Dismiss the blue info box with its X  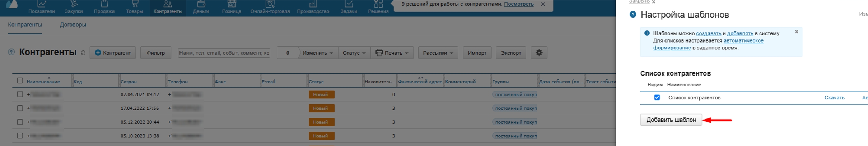click(797, 32)
